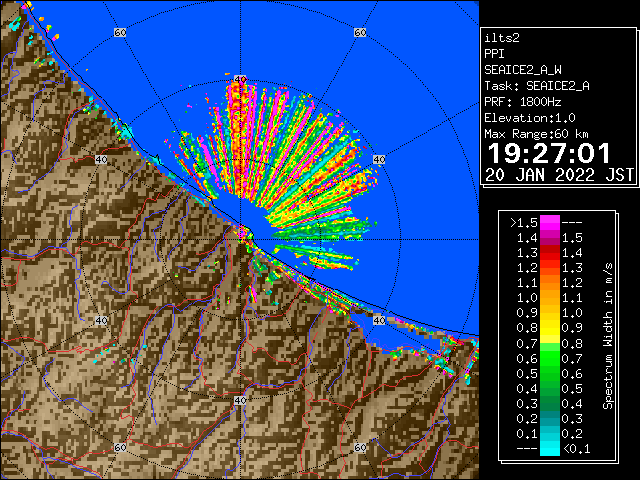Click the date '20 JAN 2022 JST'
This screenshot has height=480, width=640.
[559, 175]
